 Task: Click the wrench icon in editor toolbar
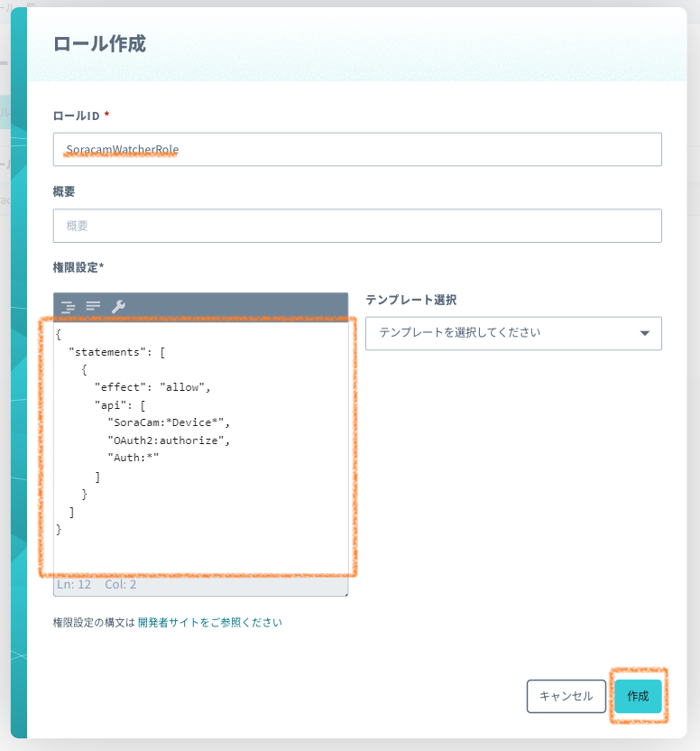pyautogui.click(x=118, y=306)
